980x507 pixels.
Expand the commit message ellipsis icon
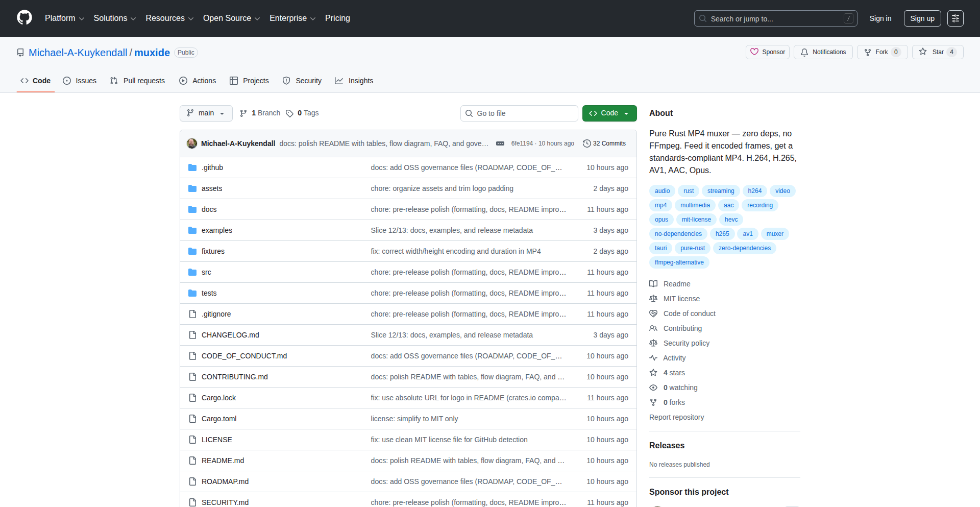coord(500,143)
